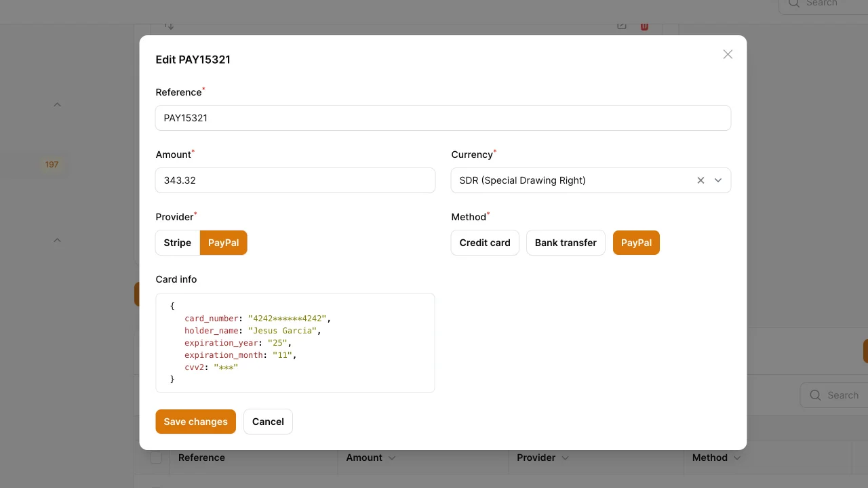Screen dimensions: 868x488
Task: Tick the select-all checkbox in the table header
Action: [x=156, y=457]
